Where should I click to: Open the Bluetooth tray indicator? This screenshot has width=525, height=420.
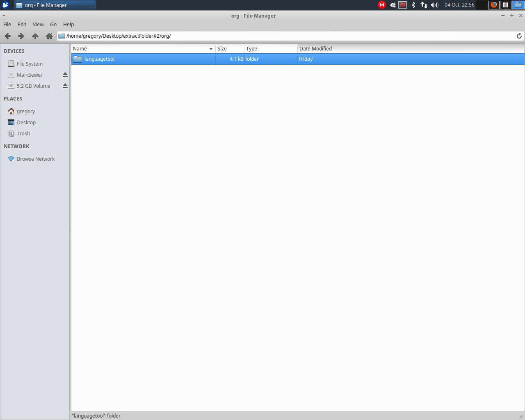pyautogui.click(x=413, y=5)
